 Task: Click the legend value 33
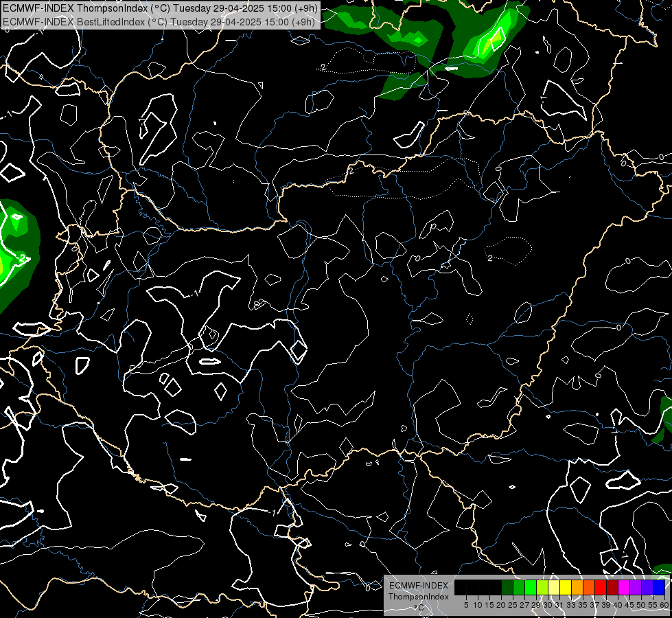(x=571, y=605)
